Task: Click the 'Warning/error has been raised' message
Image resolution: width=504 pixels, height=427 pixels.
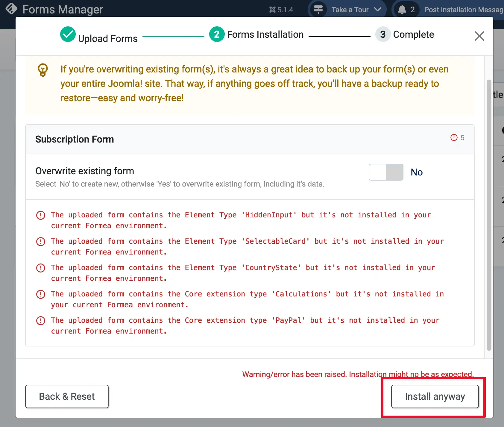Action: [358, 374]
